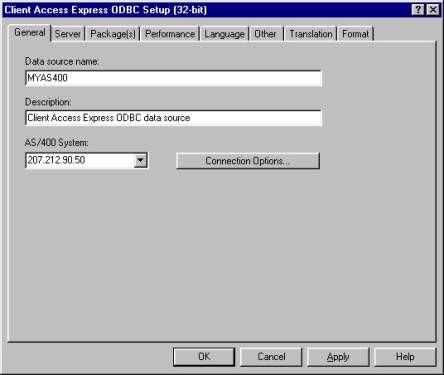Screen dimensions: 444x375
Task: Go to the Translation tab
Action: (x=310, y=34)
